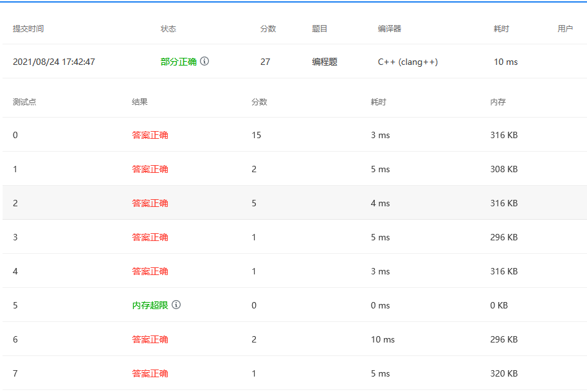Click the 内存 column header
Screen dimensions: 587x392
(x=498, y=102)
